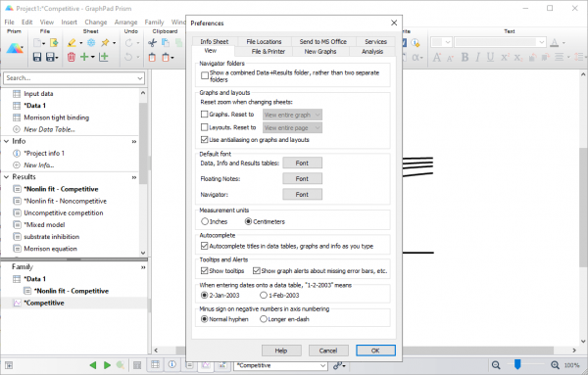The image size is (588, 375).
Task: Click the info sheet icon in bottom bar
Action: 172,364
